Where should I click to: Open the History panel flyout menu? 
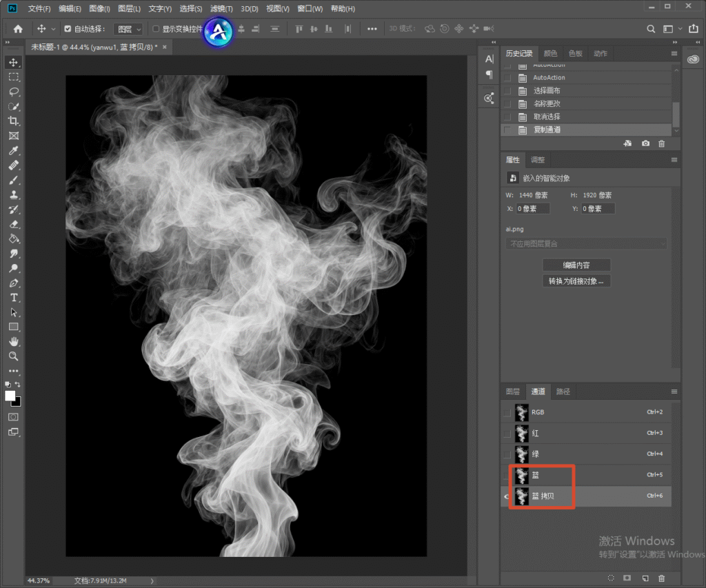[674, 54]
